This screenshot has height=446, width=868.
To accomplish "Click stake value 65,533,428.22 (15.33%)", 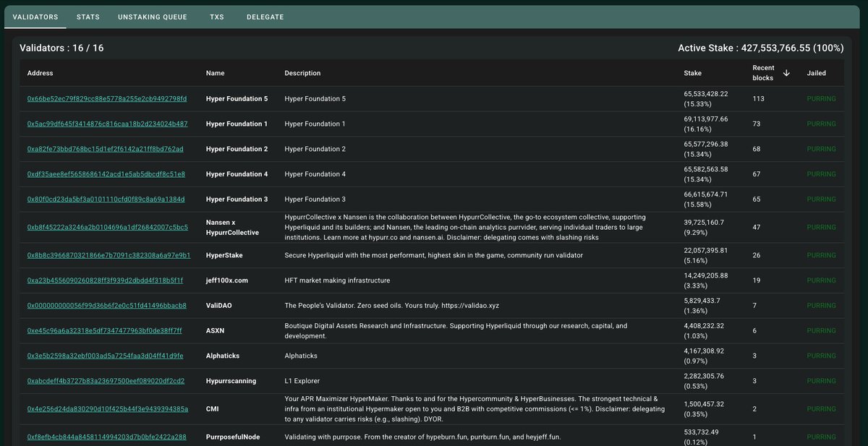I will (x=706, y=98).
